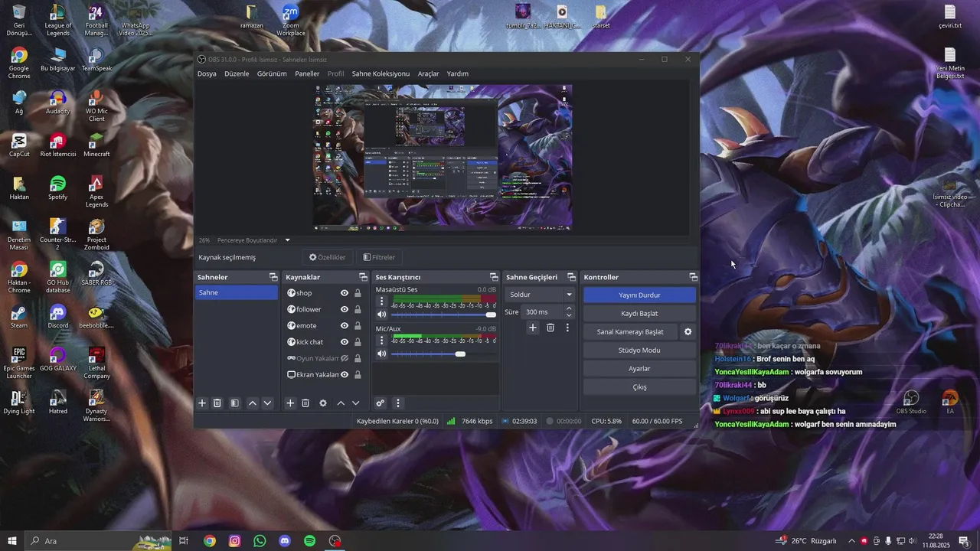The image size is (980, 551).
Task: Open Discord from the taskbar
Action: click(285, 541)
